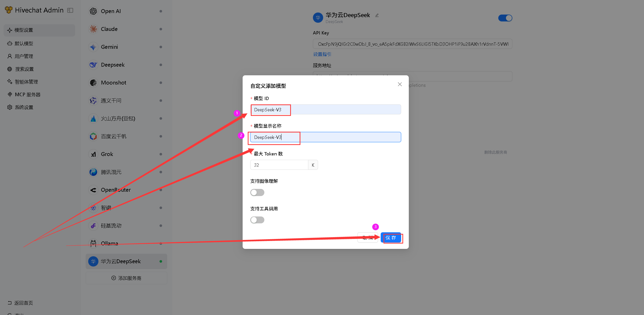Click the 返回首页 return arrow icon
This screenshot has height=315, width=644.
tap(10, 303)
